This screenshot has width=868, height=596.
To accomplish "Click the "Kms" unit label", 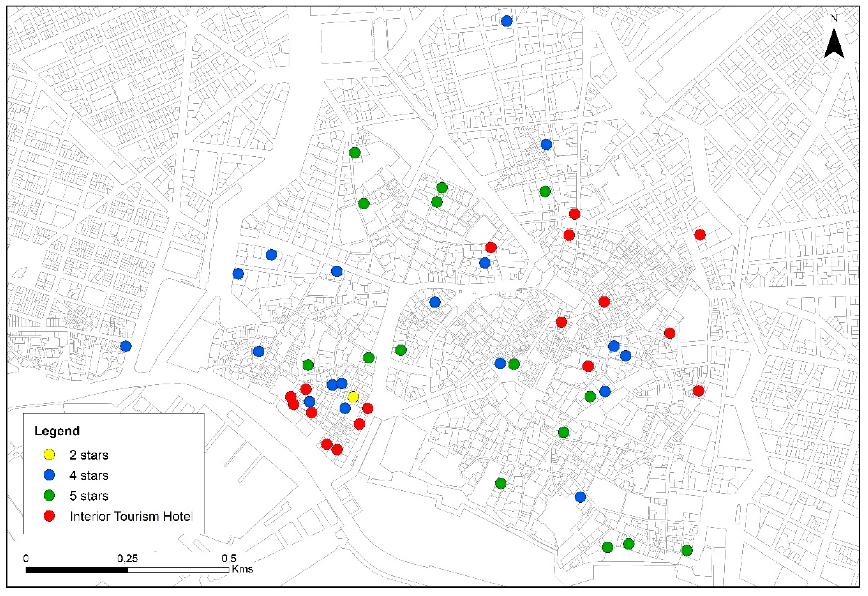I will [x=242, y=569].
